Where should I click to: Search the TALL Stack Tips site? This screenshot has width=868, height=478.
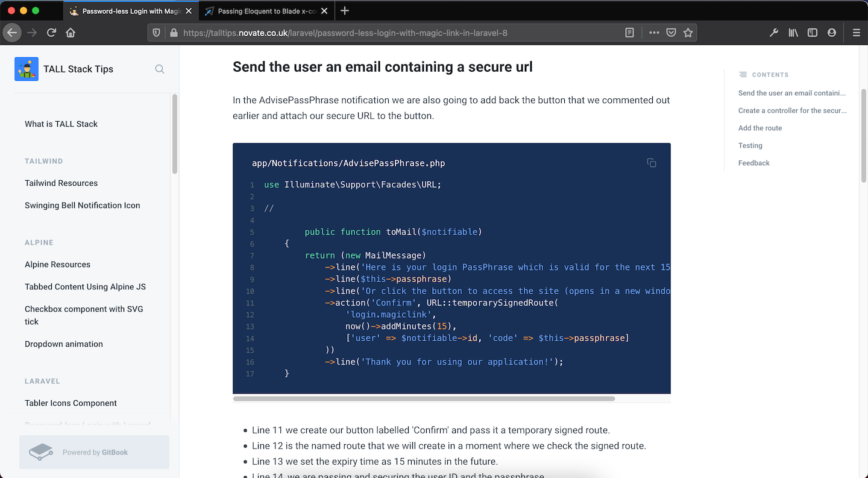click(x=160, y=69)
